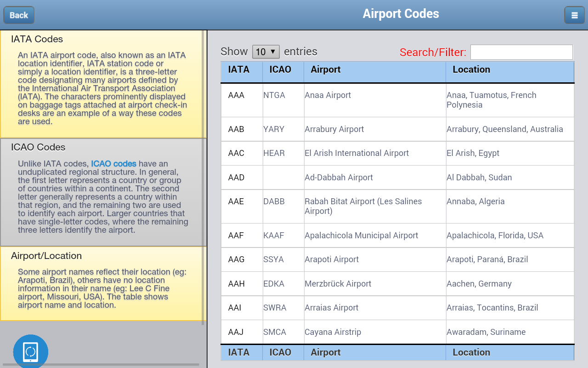Click the Search/Filter input field
This screenshot has height=368, width=588.
(521, 52)
